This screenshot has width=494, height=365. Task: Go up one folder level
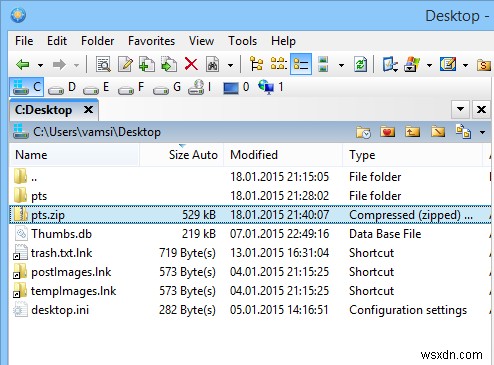click(412, 132)
